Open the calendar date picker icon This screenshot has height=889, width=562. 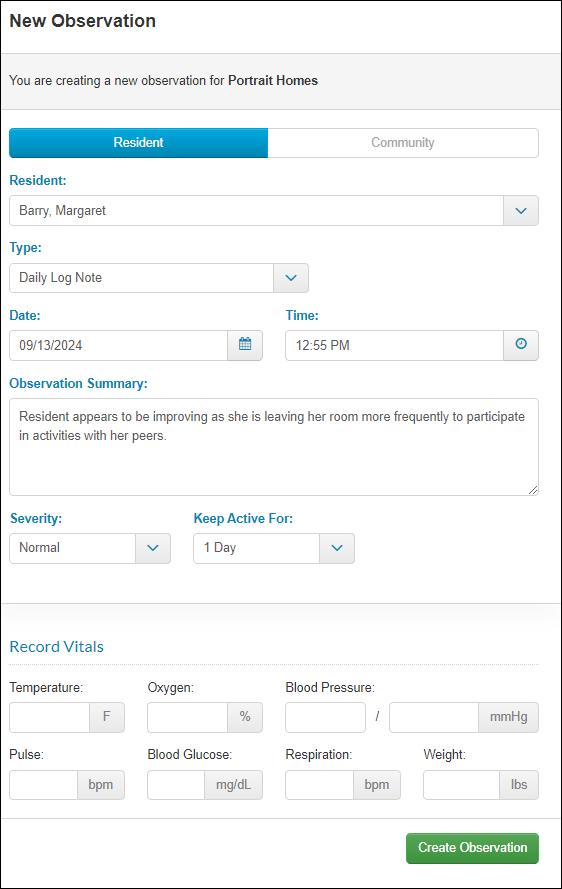(245, 345)
